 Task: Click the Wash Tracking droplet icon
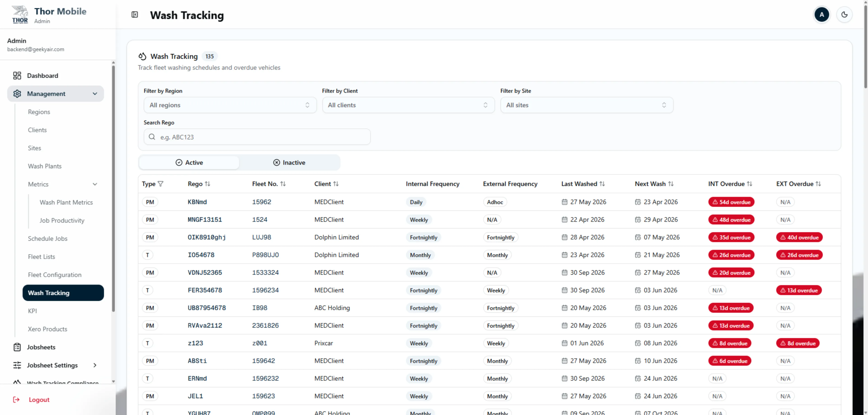point(142,56)
